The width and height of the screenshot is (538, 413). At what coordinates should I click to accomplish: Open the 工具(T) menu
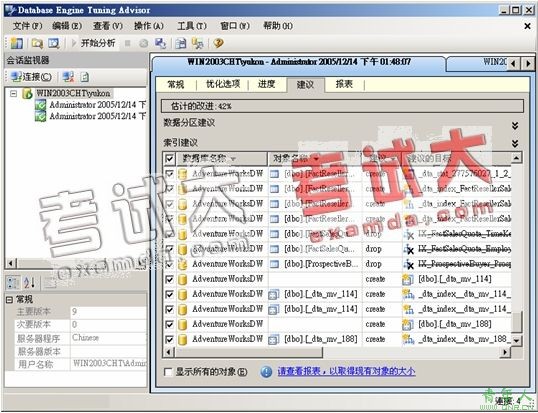[x=192, y=26]
